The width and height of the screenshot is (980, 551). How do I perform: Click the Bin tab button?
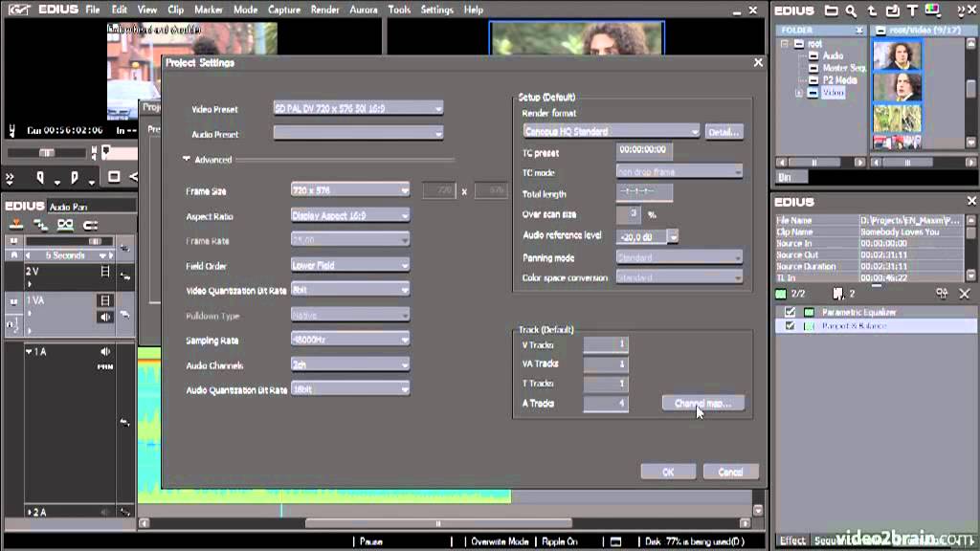tap(791, 177)
